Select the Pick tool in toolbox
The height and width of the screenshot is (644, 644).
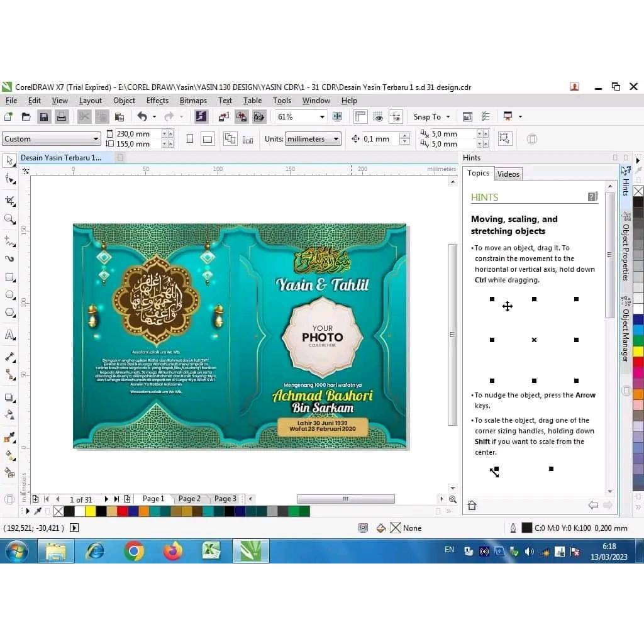[x=10, y=160]
